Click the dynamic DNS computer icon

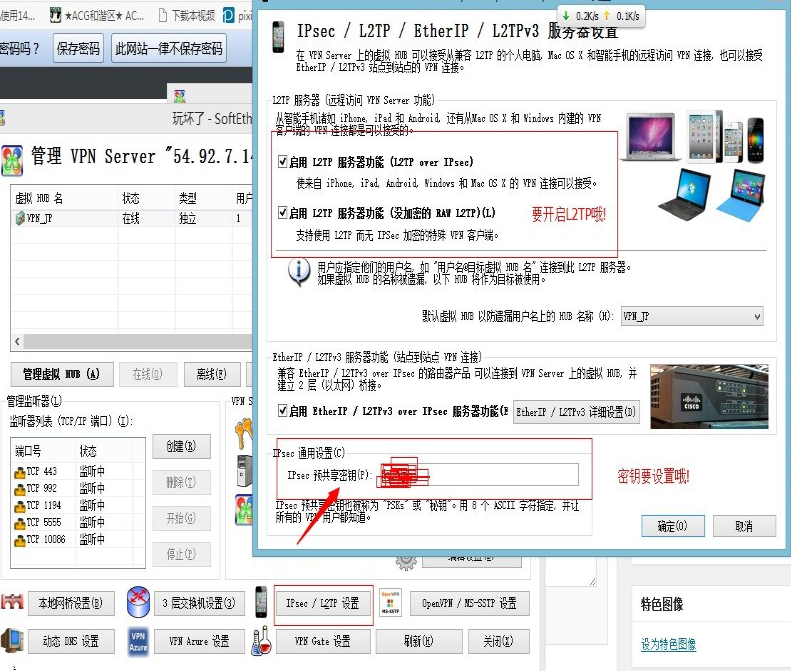coord(12,641)
